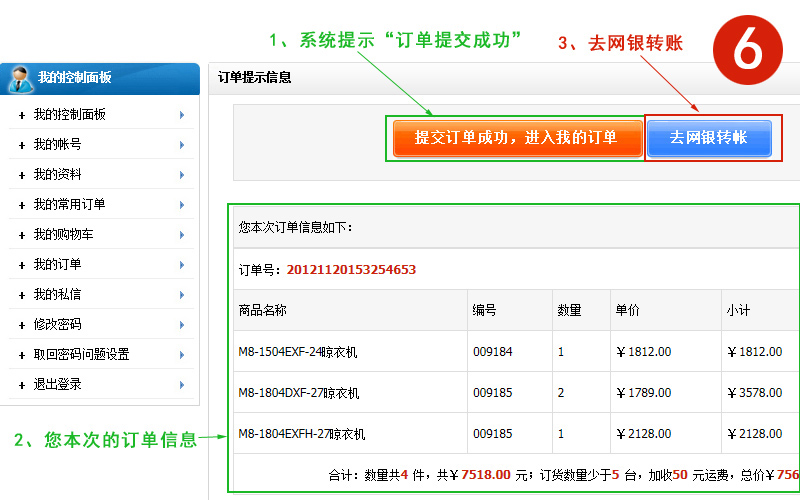Click 去网银转帐 blue button
Viewport: 800px width, 500px height.
(x=709, y=138)
